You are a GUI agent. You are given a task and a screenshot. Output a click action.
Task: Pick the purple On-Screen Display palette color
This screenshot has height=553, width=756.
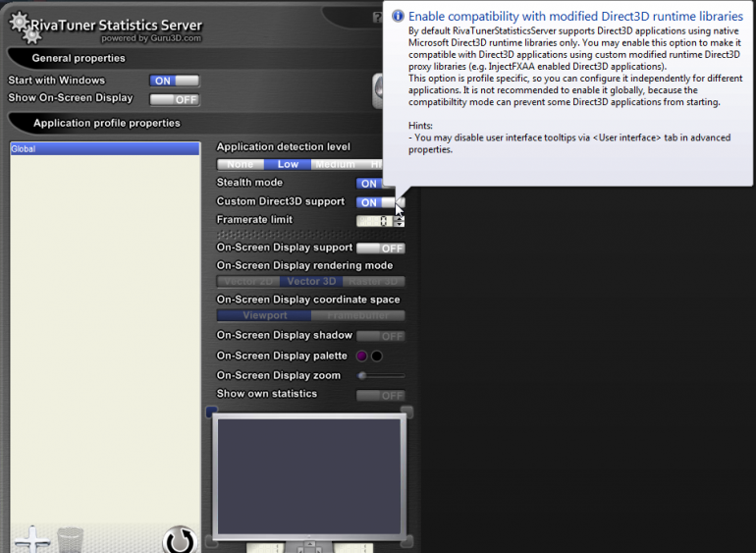pyautogui.click(x=361, y=357)
